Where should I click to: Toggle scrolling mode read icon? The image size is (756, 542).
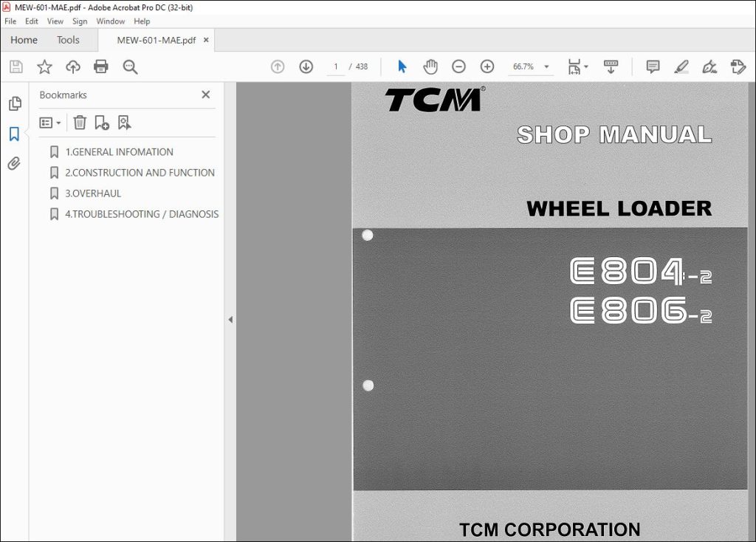coord(611,66)
